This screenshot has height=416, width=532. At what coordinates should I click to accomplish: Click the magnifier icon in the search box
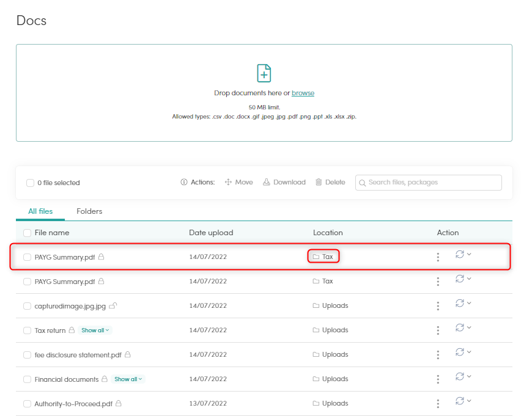pos(363,183)
